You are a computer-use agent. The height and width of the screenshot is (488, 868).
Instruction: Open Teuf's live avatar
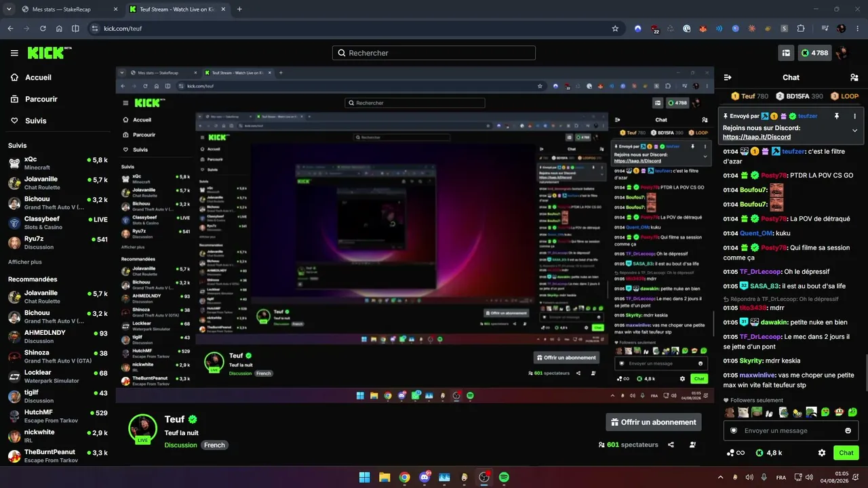pyautogui.click(x=143, y=428)
